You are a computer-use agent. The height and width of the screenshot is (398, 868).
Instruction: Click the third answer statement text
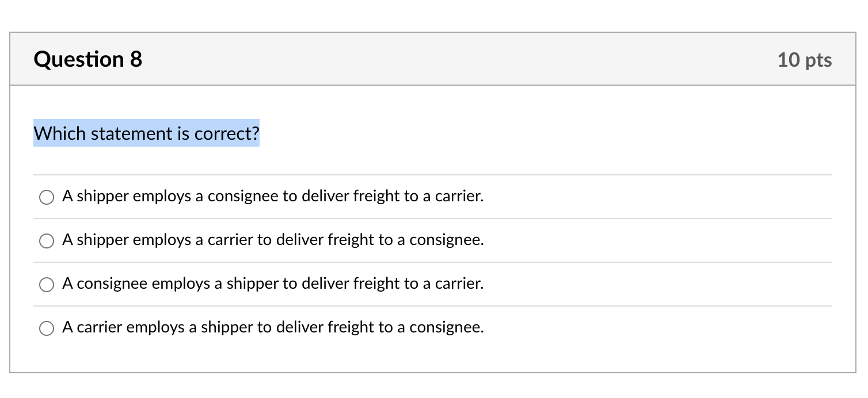point(273,284)
